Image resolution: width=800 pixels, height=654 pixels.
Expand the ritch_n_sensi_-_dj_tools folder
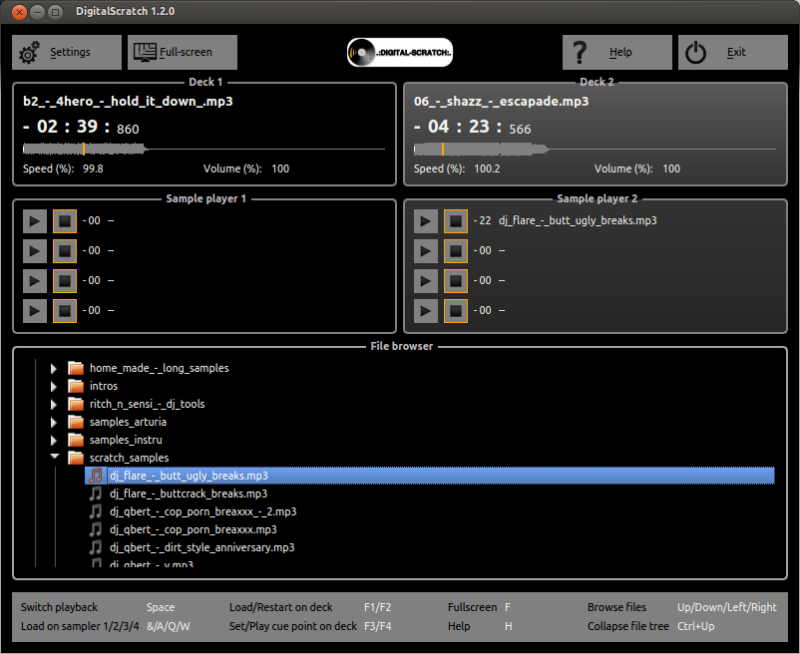point(54,404)
